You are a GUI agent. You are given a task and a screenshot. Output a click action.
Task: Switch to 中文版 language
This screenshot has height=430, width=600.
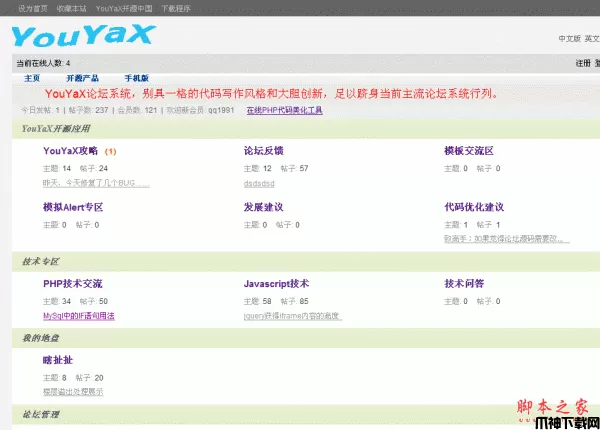click(x=569, y=38)
